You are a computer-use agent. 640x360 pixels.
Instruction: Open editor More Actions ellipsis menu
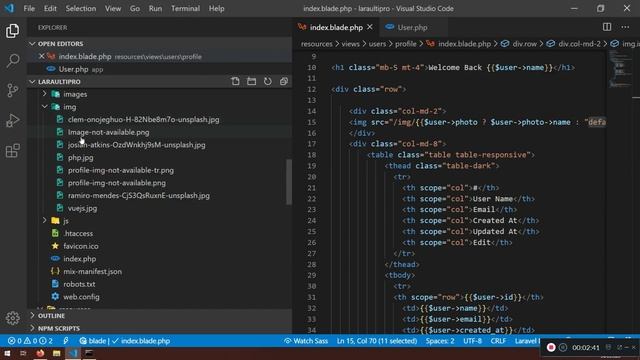point(625,27)
